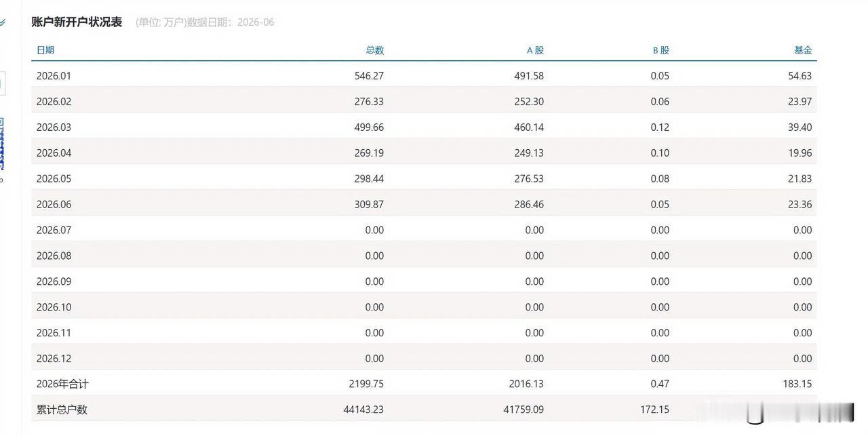Select the 2026.03 total value 499.66
Screen dimensions: 868x436
click(369, 127)
